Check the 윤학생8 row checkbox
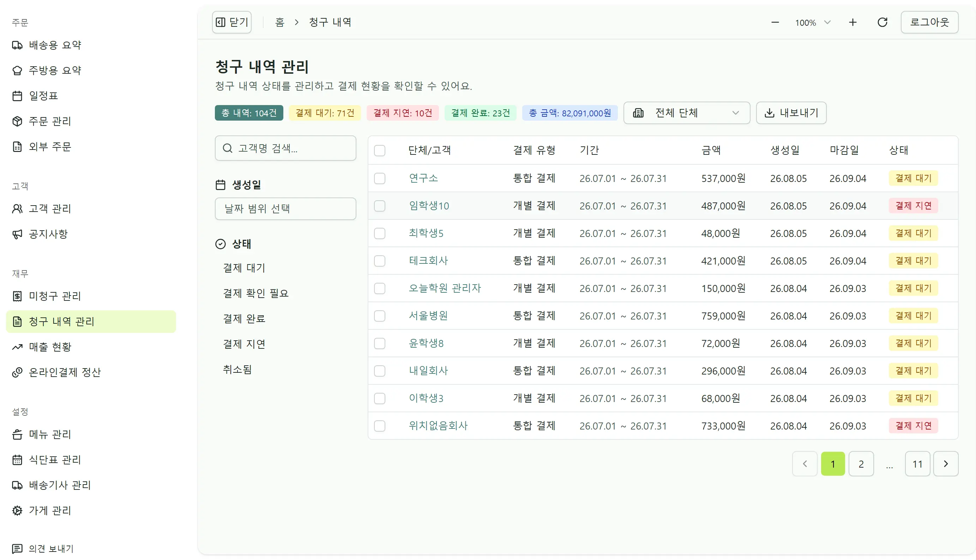This screenshot has height=560, width=976. [x=379, y=343]
